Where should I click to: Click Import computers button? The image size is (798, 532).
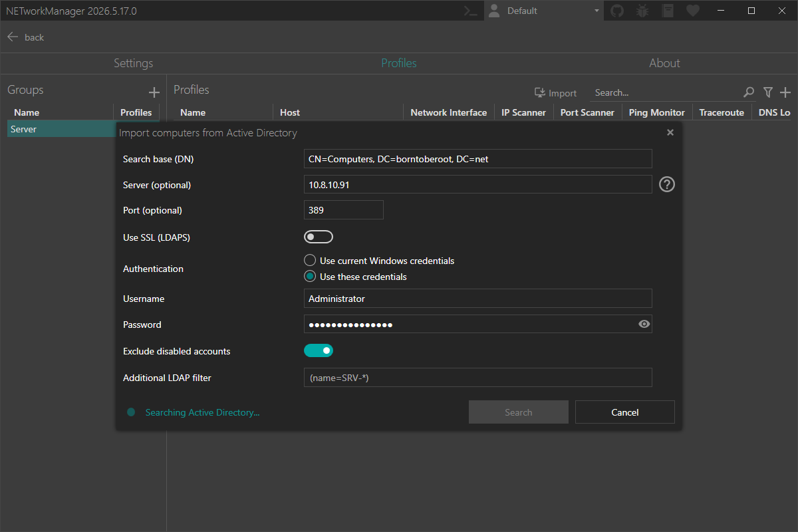point(555,93)
